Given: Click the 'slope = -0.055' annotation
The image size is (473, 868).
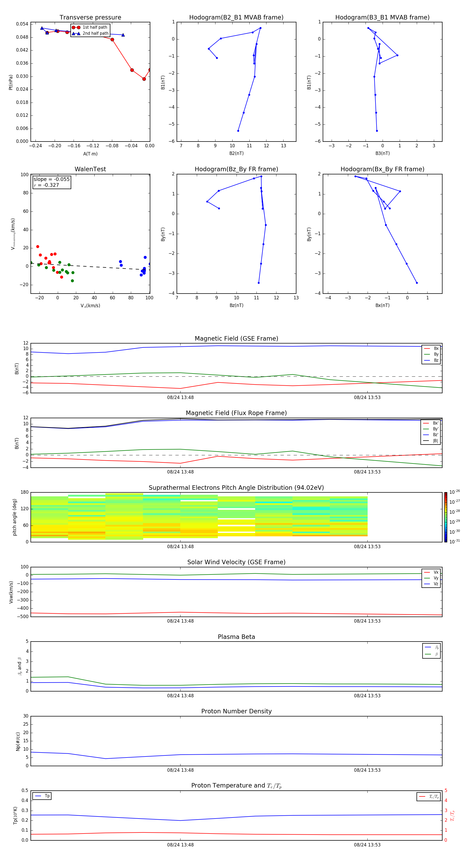Looking at the screenshot, I should coord(52,179).
